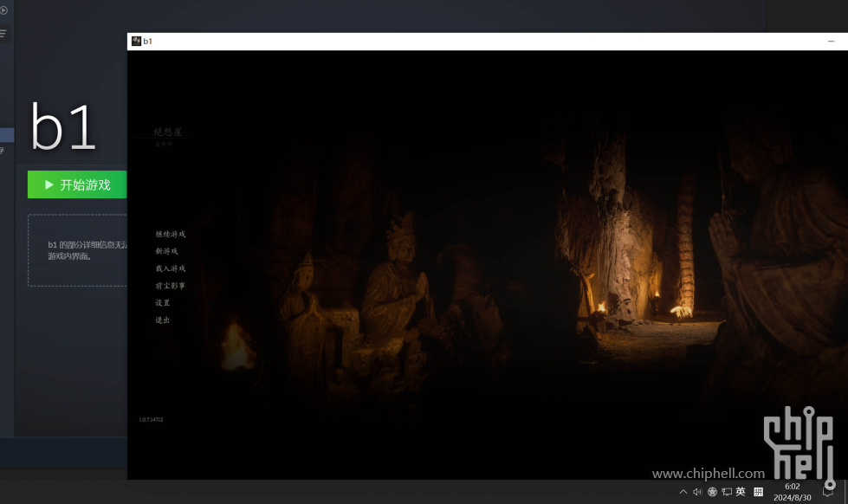Select 载入游戏 in the game menu
848x504 pixels.
click(171, 268)
